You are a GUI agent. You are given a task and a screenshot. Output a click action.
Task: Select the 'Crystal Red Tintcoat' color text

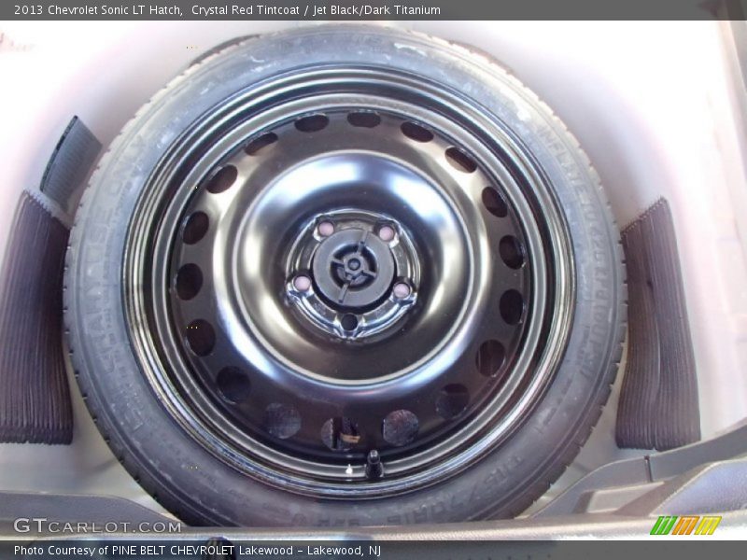click(247, 10)
